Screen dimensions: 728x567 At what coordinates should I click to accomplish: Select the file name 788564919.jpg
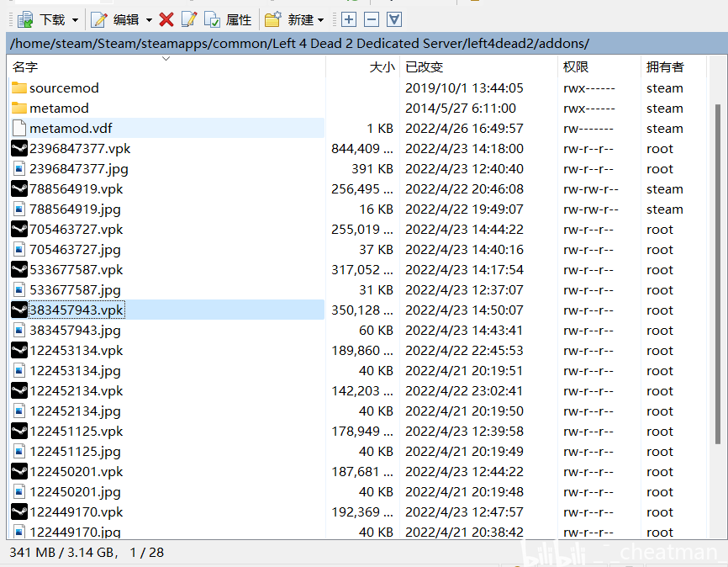[75, 209]
